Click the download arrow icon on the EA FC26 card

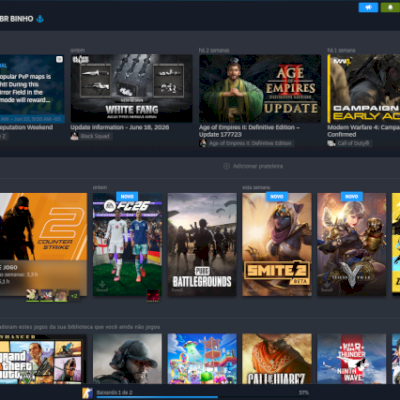point(102,286)
